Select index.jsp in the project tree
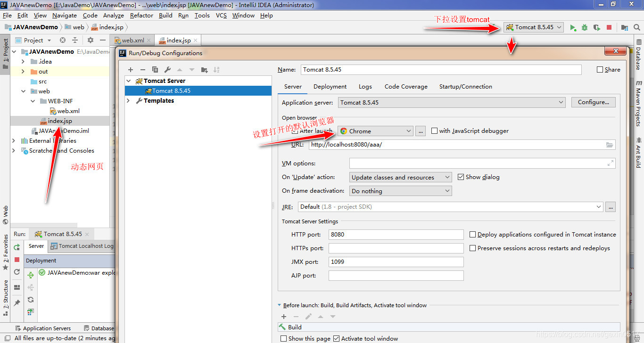The width and height of the screenshot is (644, 343). point(60,121)
